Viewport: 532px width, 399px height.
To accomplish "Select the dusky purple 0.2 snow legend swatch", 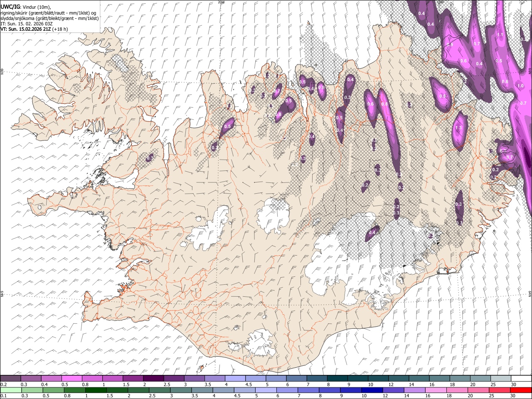I will (10, 379).
